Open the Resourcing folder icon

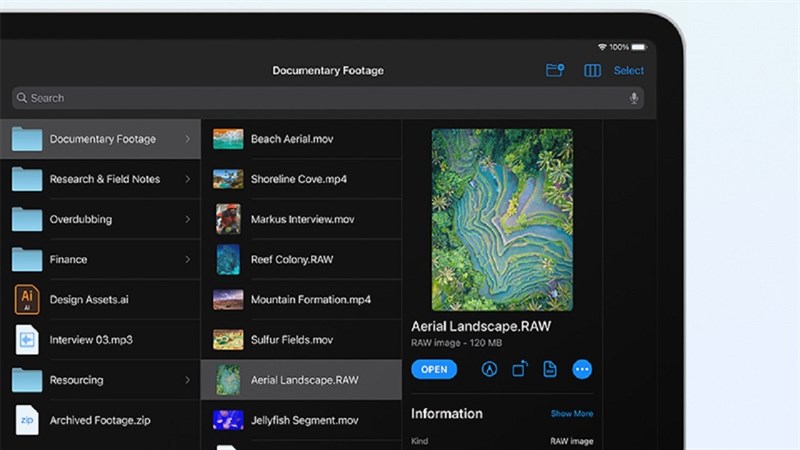[27, 380]
